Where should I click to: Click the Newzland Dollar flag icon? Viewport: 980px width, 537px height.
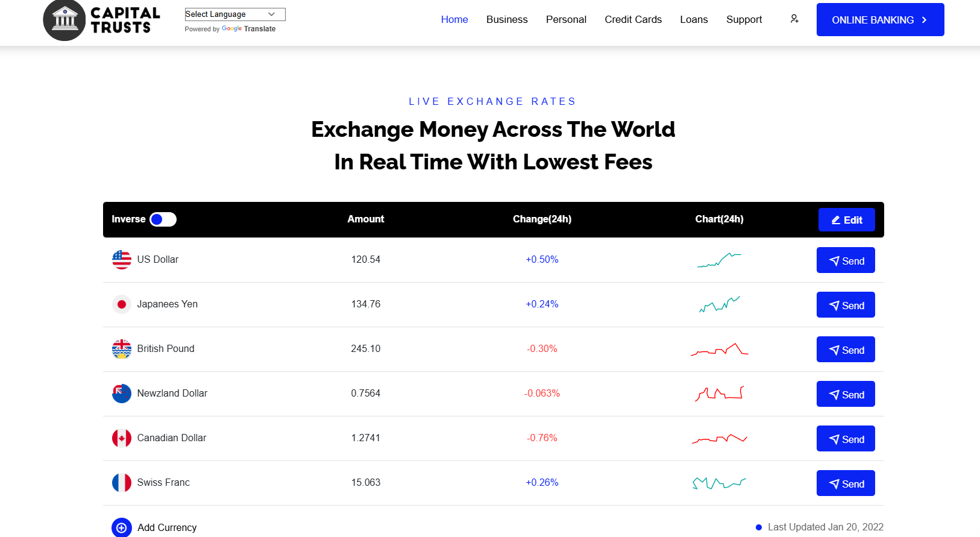point(122,394)
